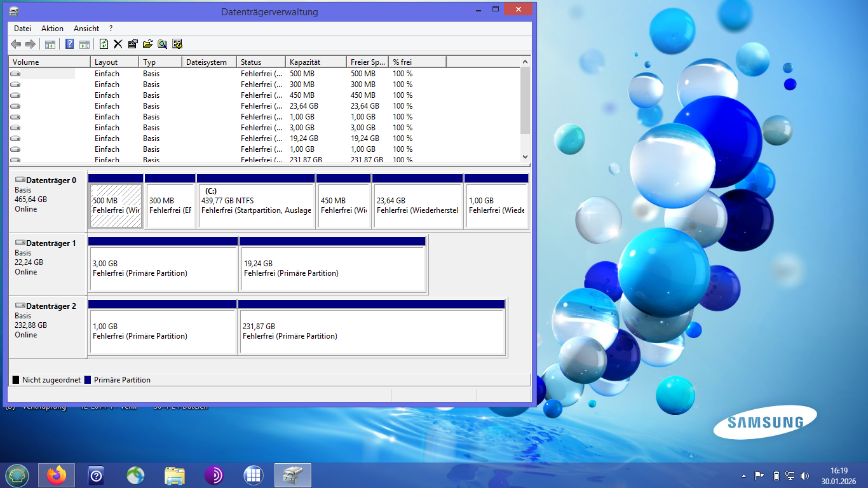Viewport: 868px width, 488px height.
Task: Click the Back arrow toolbar icon
Action: click(16, 44)
